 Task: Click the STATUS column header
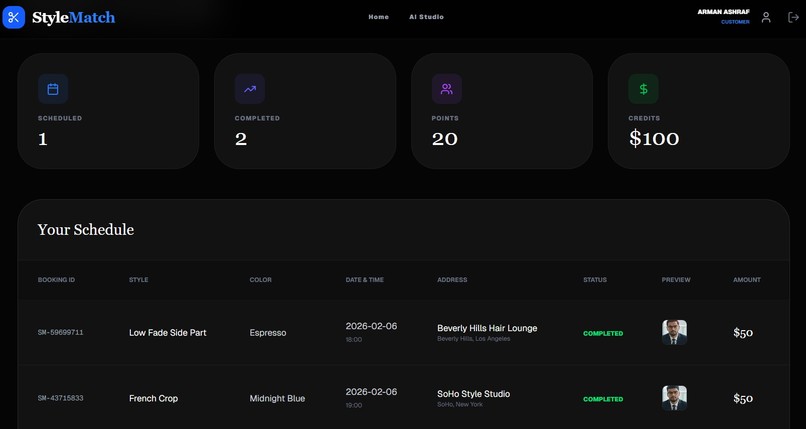point(595,280)
